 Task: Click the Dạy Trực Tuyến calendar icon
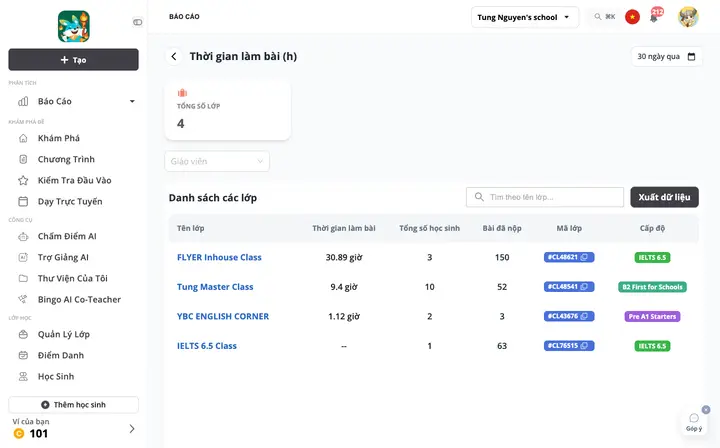click(23, 202)
